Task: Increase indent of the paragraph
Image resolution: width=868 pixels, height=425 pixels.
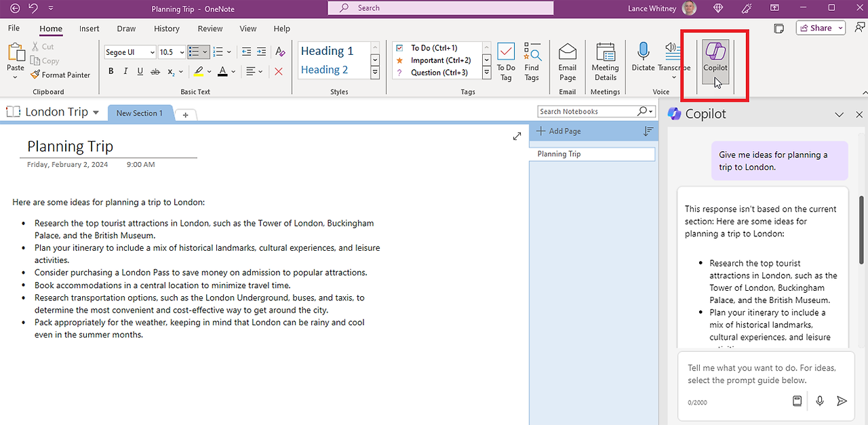Action: pos(262,52)
